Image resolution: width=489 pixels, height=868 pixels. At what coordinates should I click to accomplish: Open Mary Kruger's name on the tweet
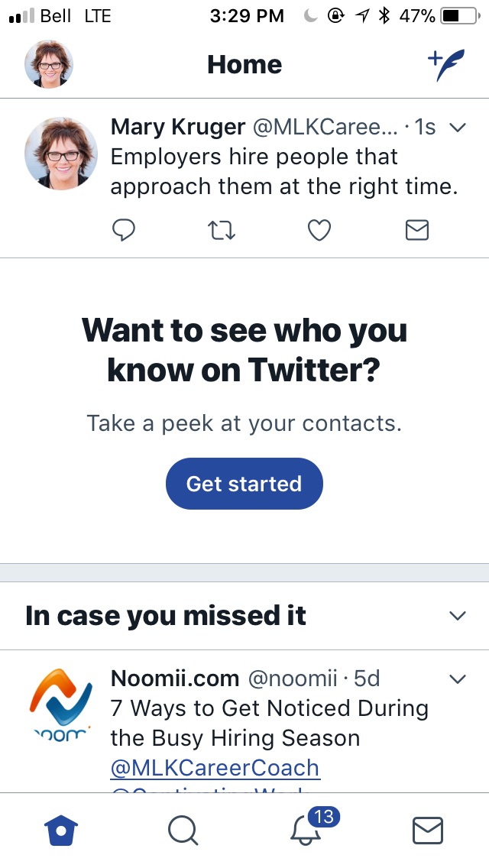click(x=178, y=128)
